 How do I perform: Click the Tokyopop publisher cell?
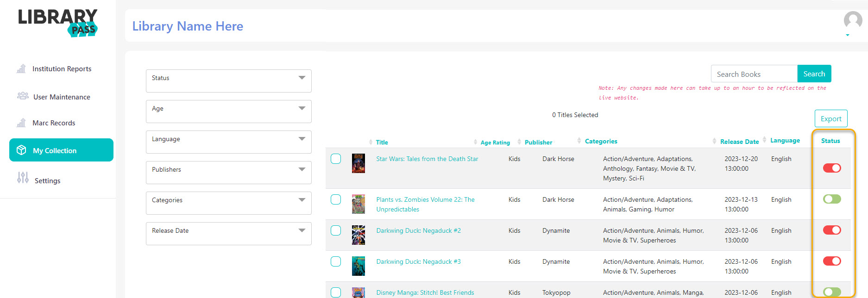click(x=556, y=292)
